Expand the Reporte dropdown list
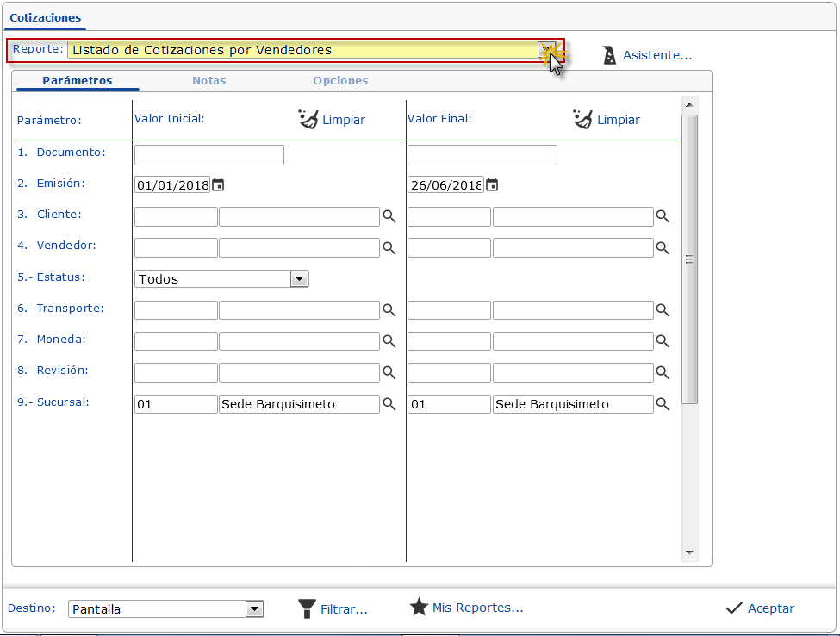840x636 pixels. [x=546, y=50]
